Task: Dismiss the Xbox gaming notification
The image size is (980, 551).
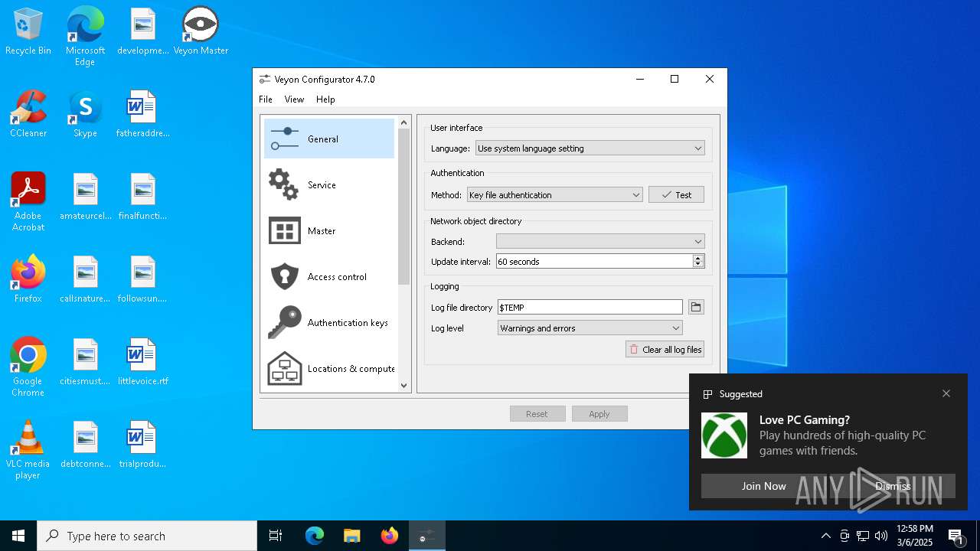Action: (893, 486)
